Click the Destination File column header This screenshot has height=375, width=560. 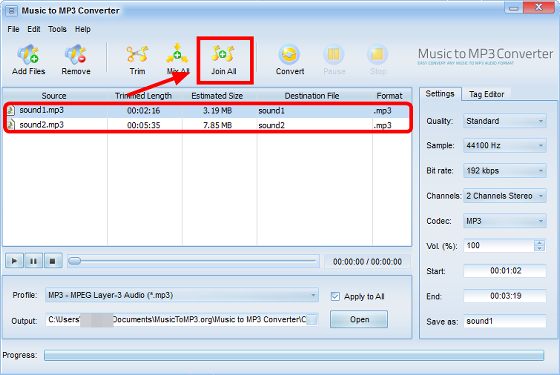[x=314, y=96]
